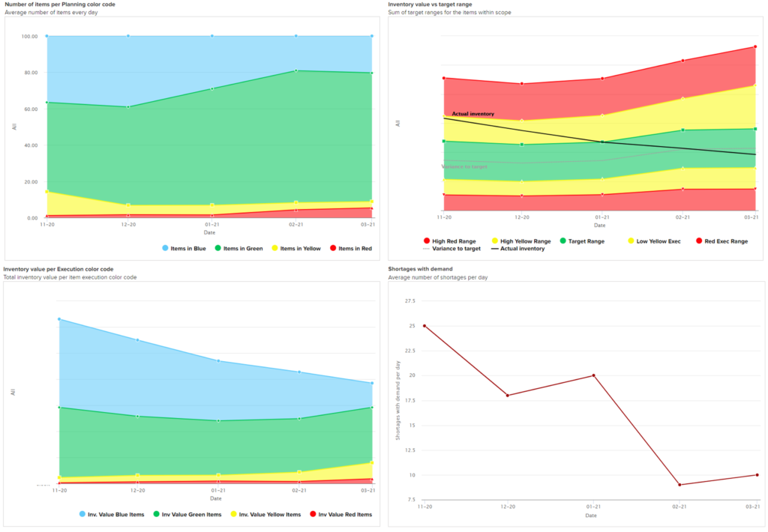Click the 01-21 point on Shortages line
This screenshot has height=532, width=768.
594,375
